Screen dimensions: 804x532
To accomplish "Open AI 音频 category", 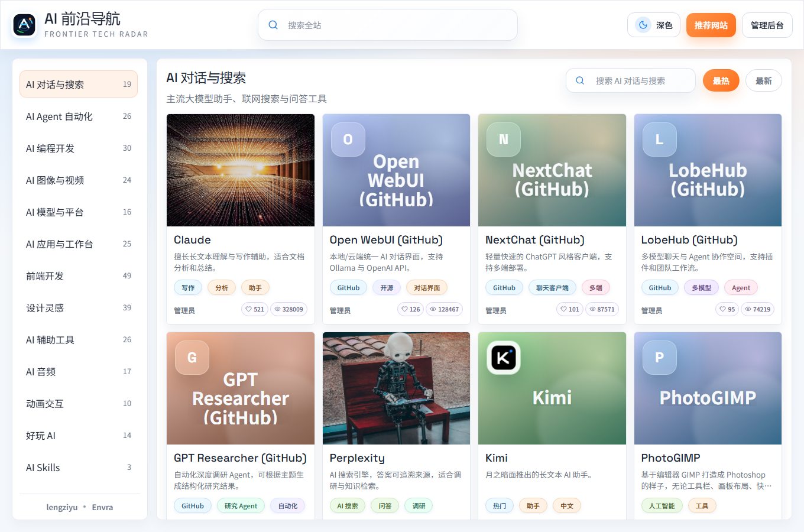I will click(79, 372).
